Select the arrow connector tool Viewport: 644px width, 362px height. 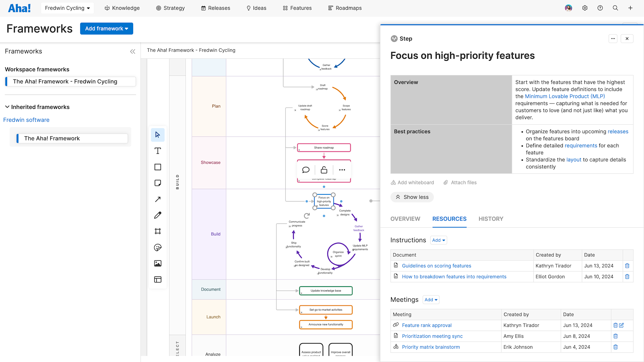click(x=158, y=199)
